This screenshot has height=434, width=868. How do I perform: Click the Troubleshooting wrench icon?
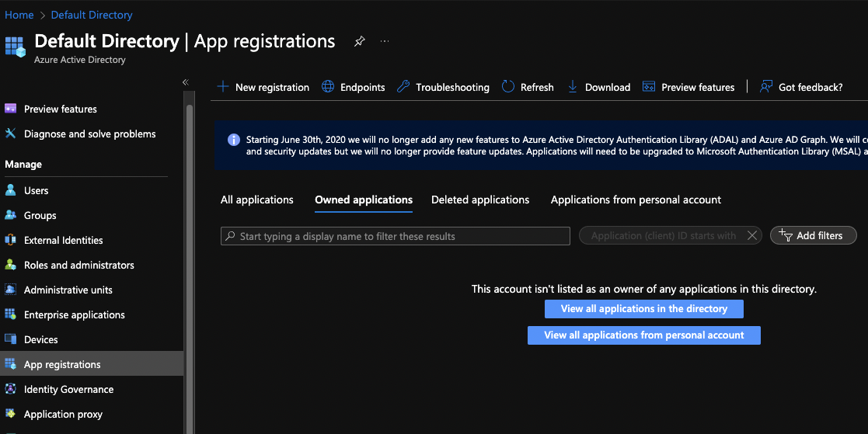click(x=403, y=86)
